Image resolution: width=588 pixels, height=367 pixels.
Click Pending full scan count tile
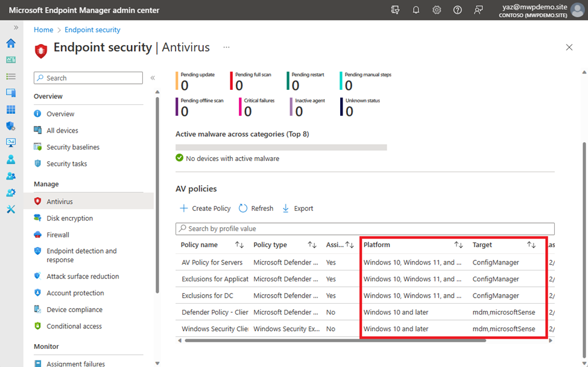(x=251, y=81)
